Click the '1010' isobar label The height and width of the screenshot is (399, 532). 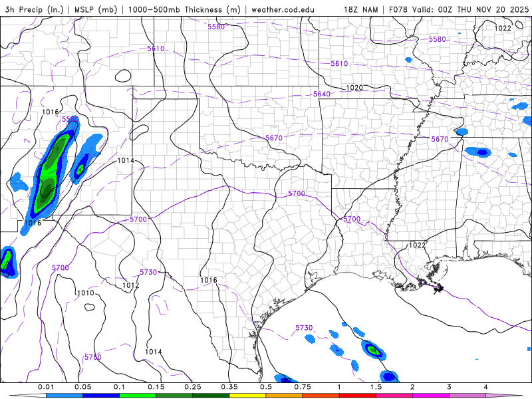point(86,293)
